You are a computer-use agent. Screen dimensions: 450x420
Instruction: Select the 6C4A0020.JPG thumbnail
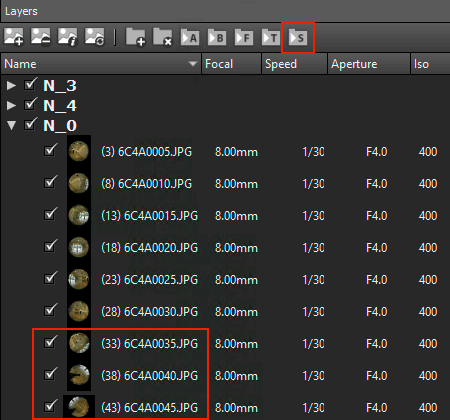coord(79,247)
